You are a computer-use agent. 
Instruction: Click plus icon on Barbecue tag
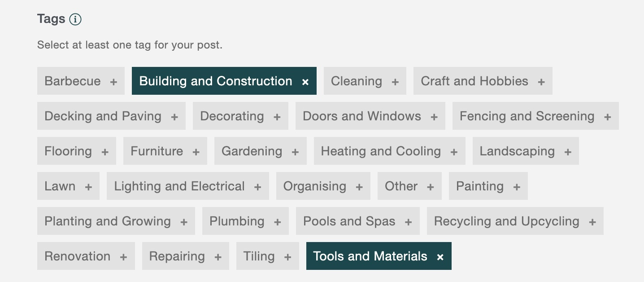click(x=113, y=82)
